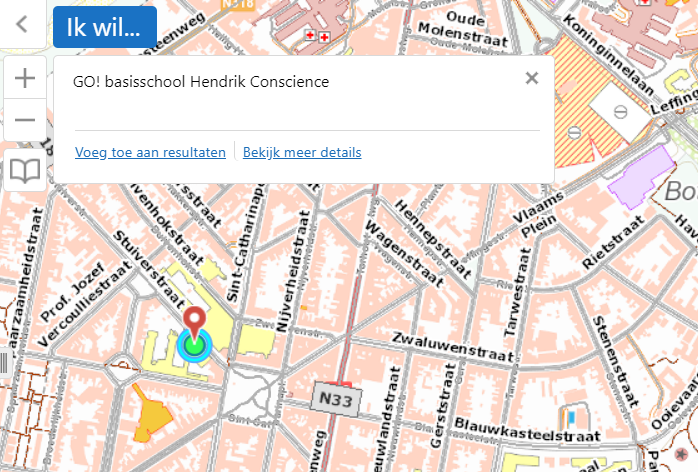
Task: Click 'Bekijk meer details' link
Action: tap(302, 152)
